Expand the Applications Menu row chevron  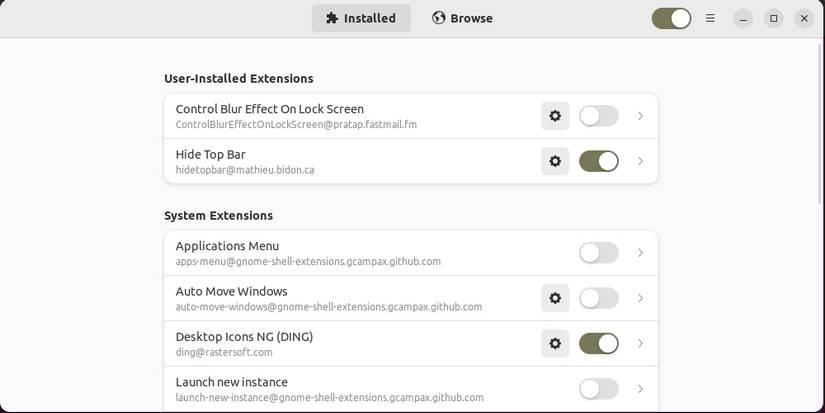point(640,253)
